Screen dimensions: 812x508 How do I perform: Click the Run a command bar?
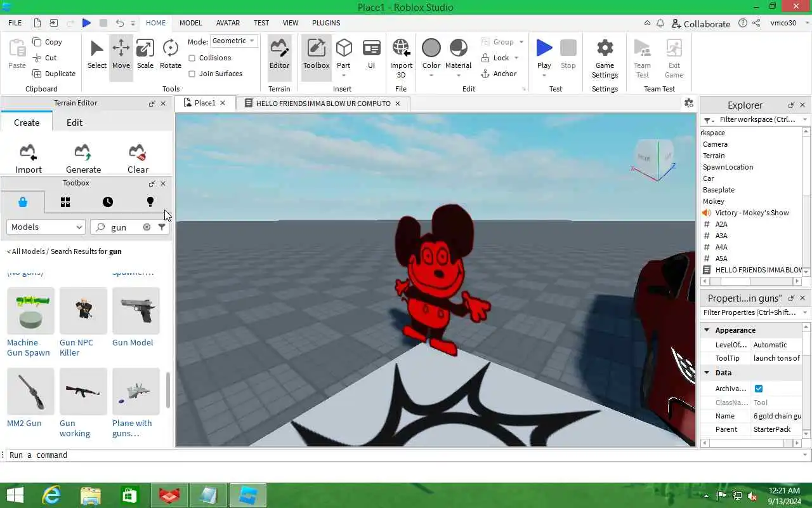(406, 455)
